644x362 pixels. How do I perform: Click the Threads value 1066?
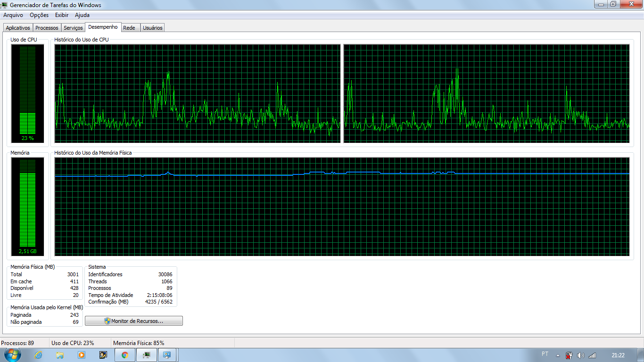[x=167, y=281]
